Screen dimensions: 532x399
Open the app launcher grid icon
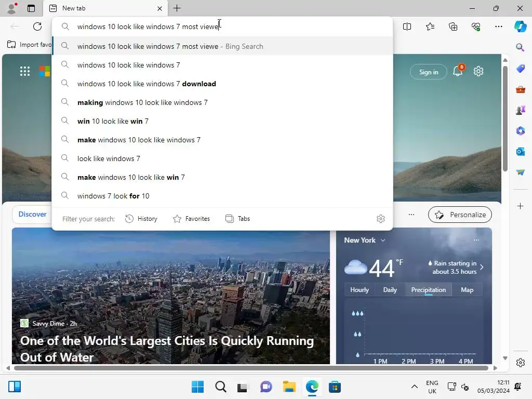tap(25, 71)
